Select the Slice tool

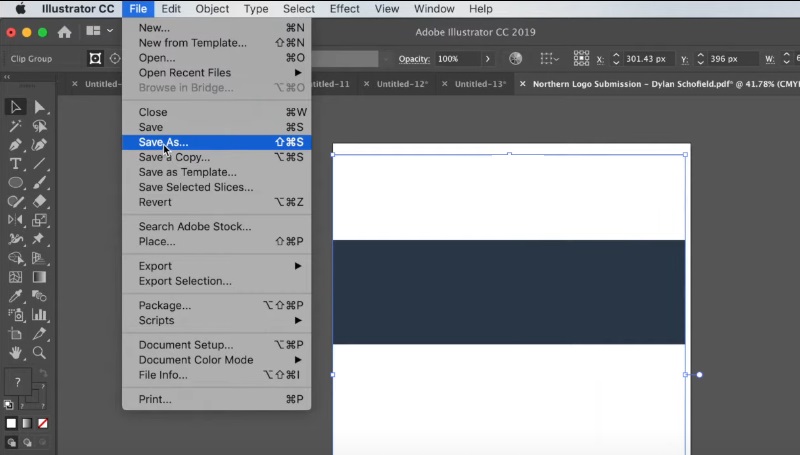(39, 334)
